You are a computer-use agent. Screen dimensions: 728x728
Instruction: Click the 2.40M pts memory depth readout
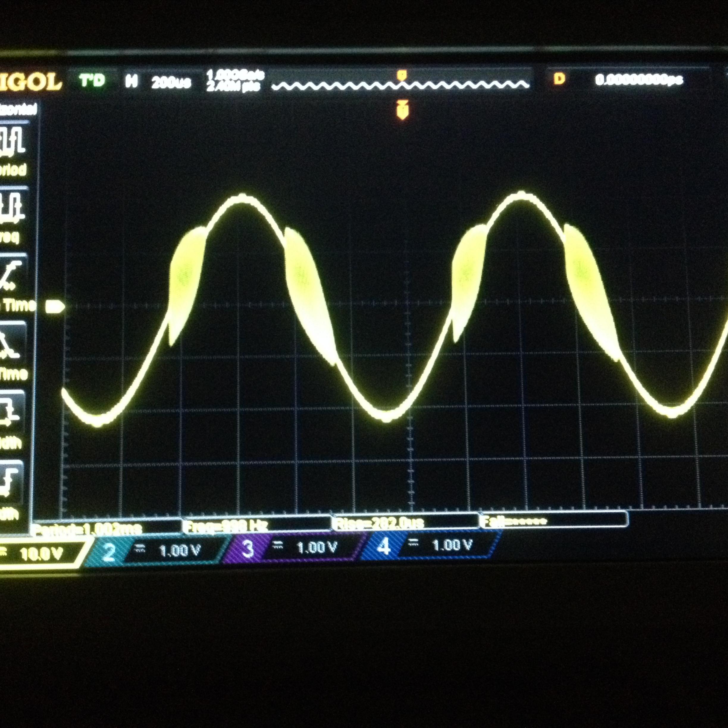[234, 87]
